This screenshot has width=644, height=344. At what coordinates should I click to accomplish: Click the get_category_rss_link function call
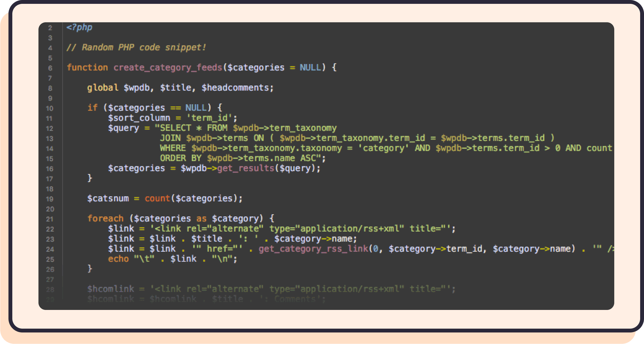tap(313, 249)
